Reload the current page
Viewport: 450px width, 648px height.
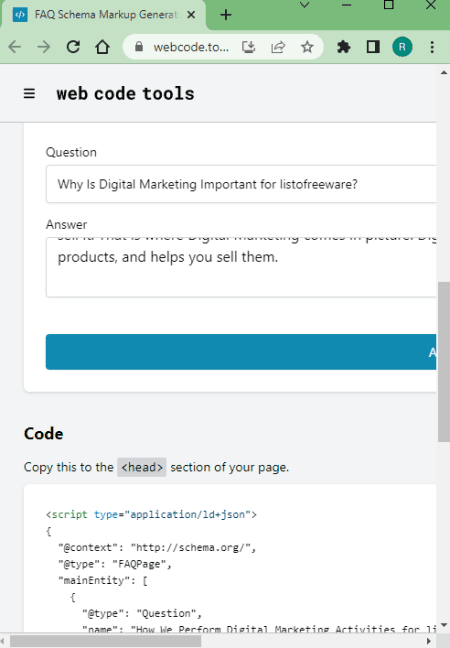pos(73,47)
